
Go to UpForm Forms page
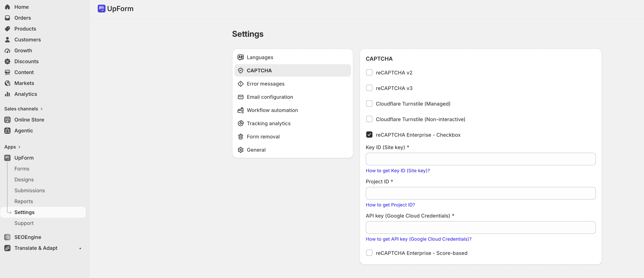tap(22, 169)
